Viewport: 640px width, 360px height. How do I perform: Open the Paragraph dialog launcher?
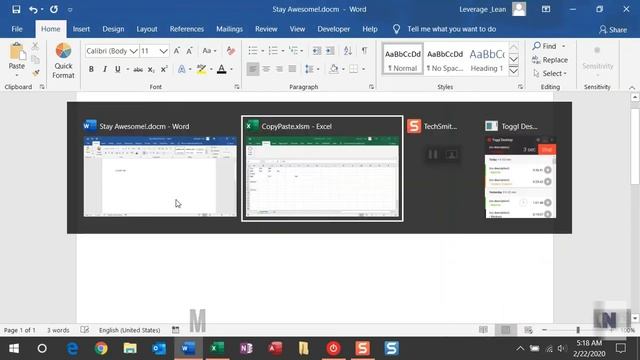[371, 87]
